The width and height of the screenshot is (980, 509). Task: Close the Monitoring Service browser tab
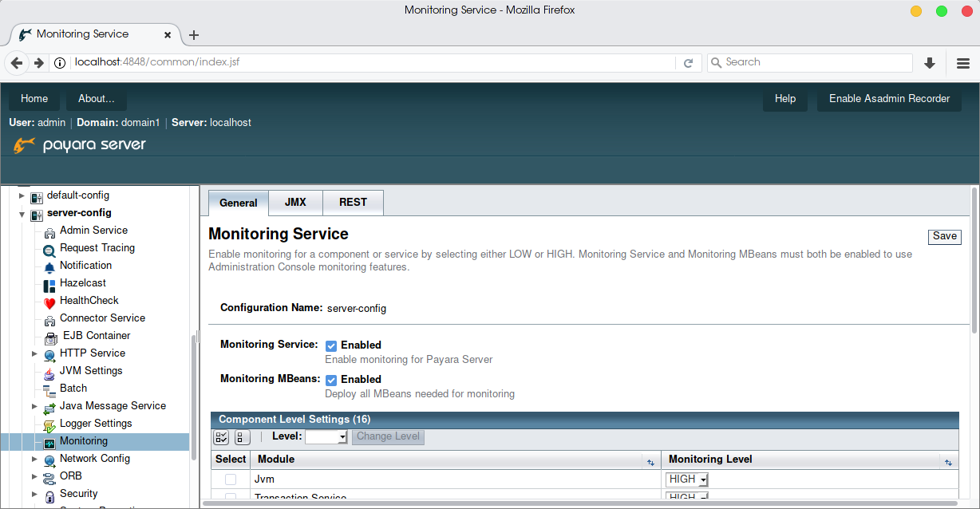click(x=168, y=35)
